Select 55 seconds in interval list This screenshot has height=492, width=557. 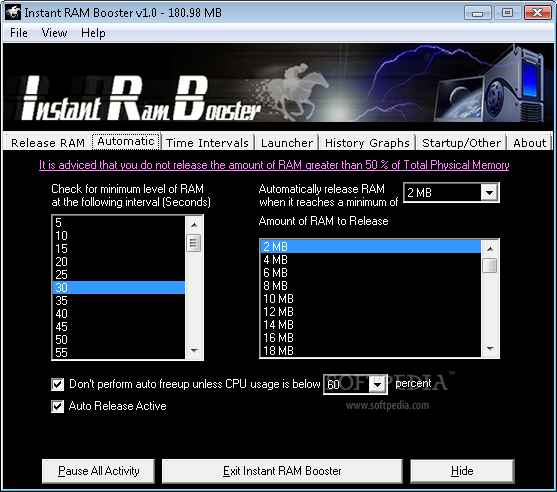pyautogui.click(x=119, y=353)
